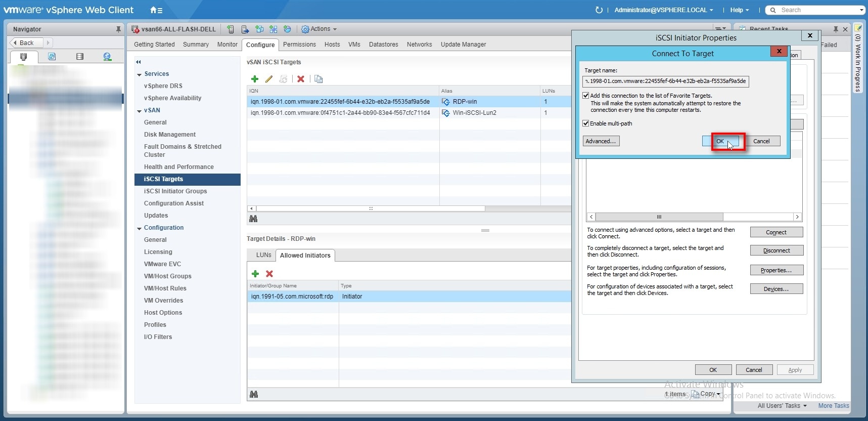
Task: Click the red delete iSCSI target icon
Action: 301,79
